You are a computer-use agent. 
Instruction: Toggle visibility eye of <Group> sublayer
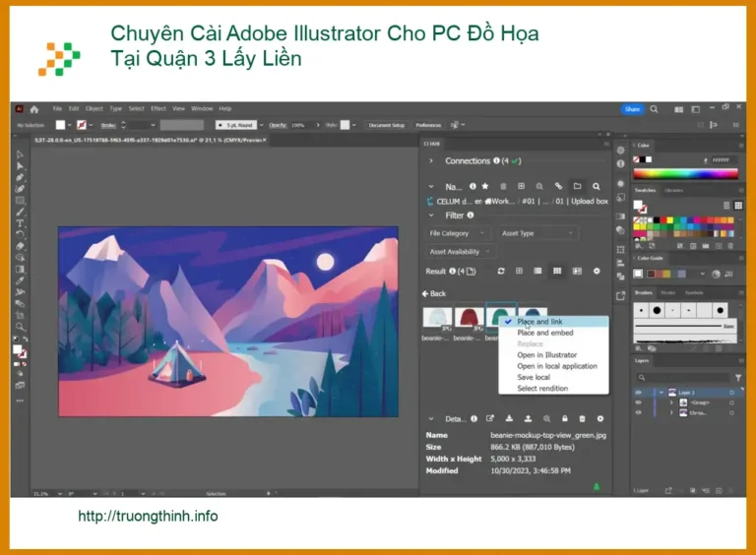coord(639,402)
